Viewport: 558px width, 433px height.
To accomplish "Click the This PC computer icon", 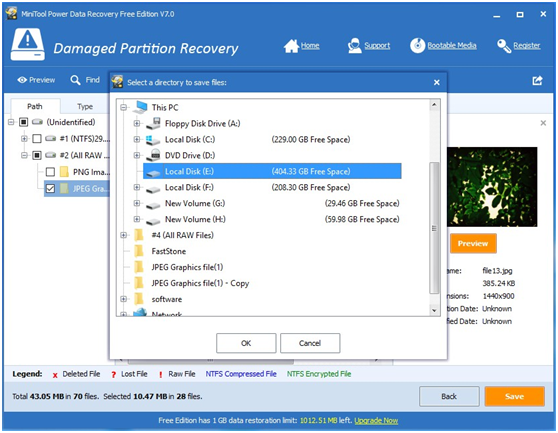I will [140, 107].
